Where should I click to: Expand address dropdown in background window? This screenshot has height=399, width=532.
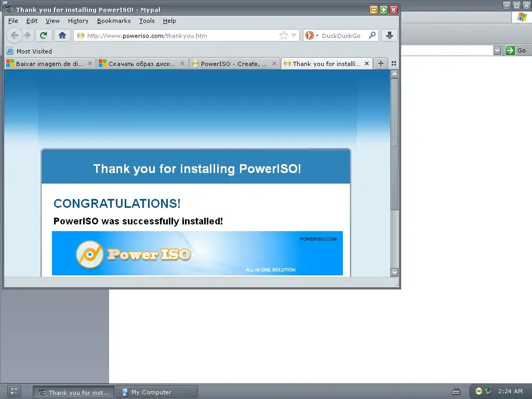tap(497, 50)
